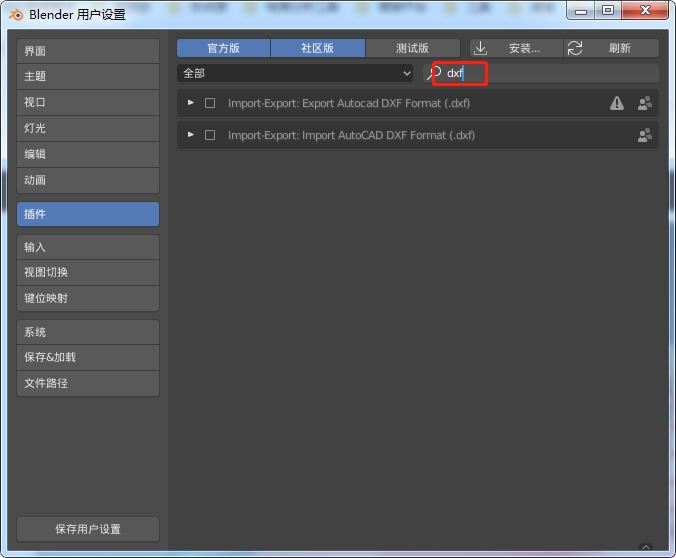Image resolution: width=676 pixels, height=558 pixels.
Task: Open the 输入 settings tab
Action: (88, 247)
